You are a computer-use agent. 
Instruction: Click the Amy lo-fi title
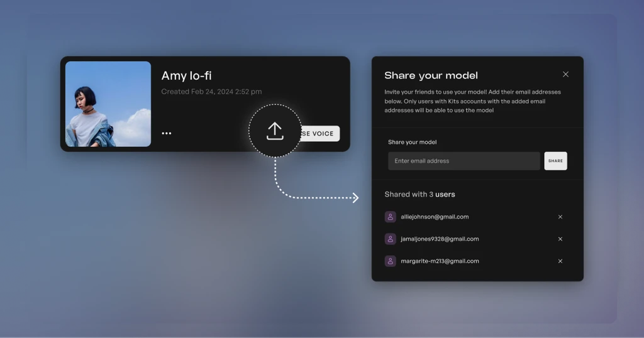pos(186,75)
